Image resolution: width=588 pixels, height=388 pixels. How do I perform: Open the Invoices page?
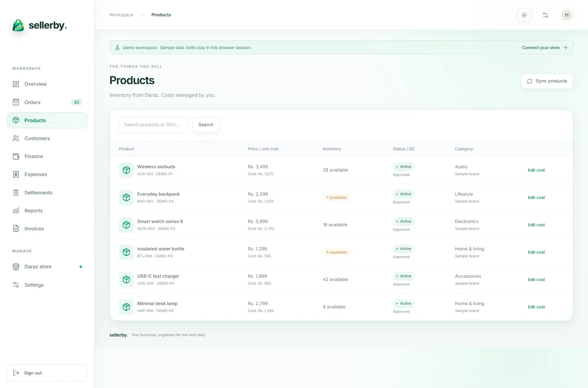[47, 229]
